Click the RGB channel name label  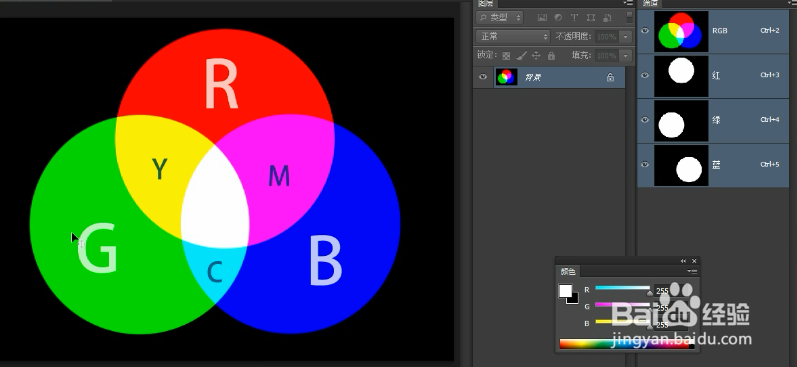click(720, 30)
